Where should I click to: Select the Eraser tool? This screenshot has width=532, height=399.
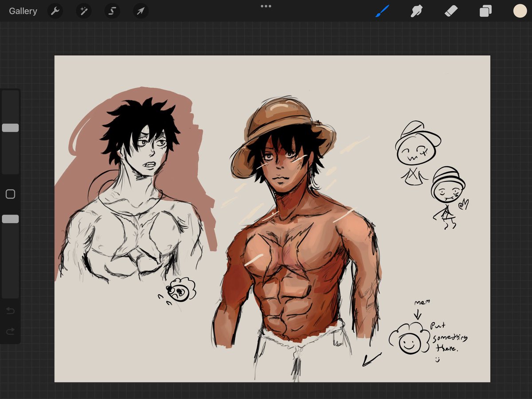pyautogui.click(x=451, y=11)
